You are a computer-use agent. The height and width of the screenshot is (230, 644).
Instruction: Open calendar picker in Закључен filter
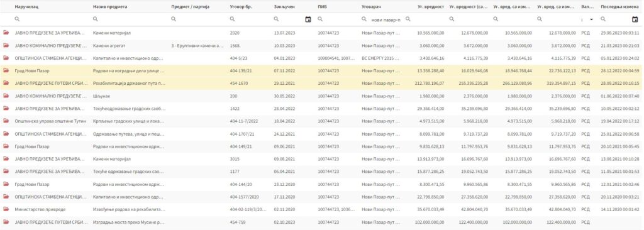pos(308,19)
